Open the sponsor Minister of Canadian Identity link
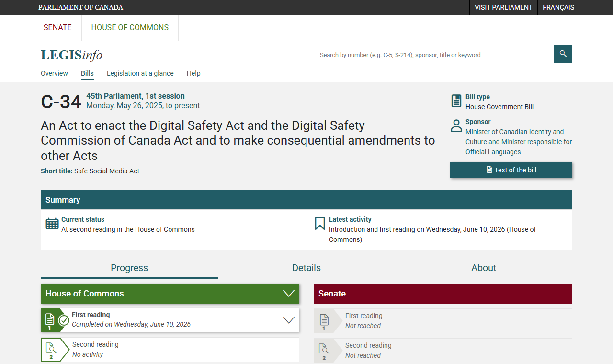The width and height of the screenshot is (613, 364). pos(519,142)
